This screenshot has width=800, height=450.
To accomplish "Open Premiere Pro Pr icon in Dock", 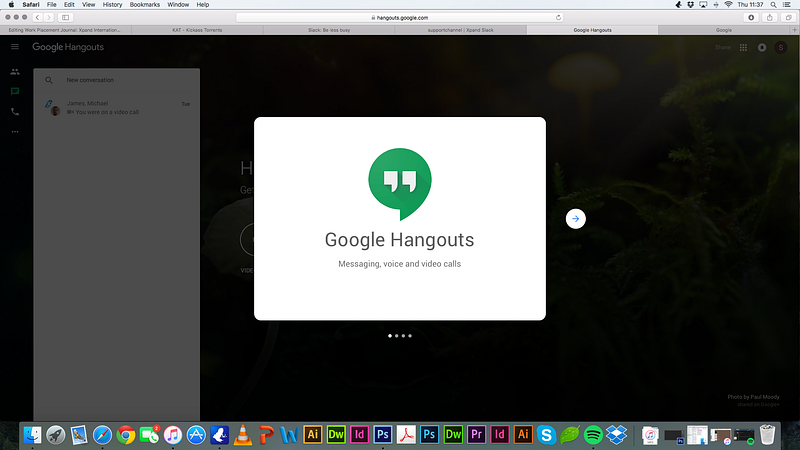I will click(476, 435).
